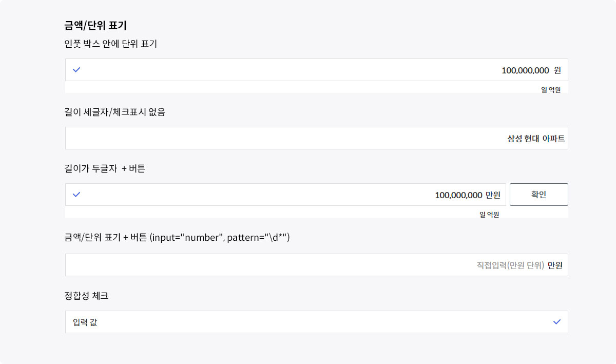
Task: Click the checkmark icon in the 만원 amount field
Action: (x=76, y=195)
